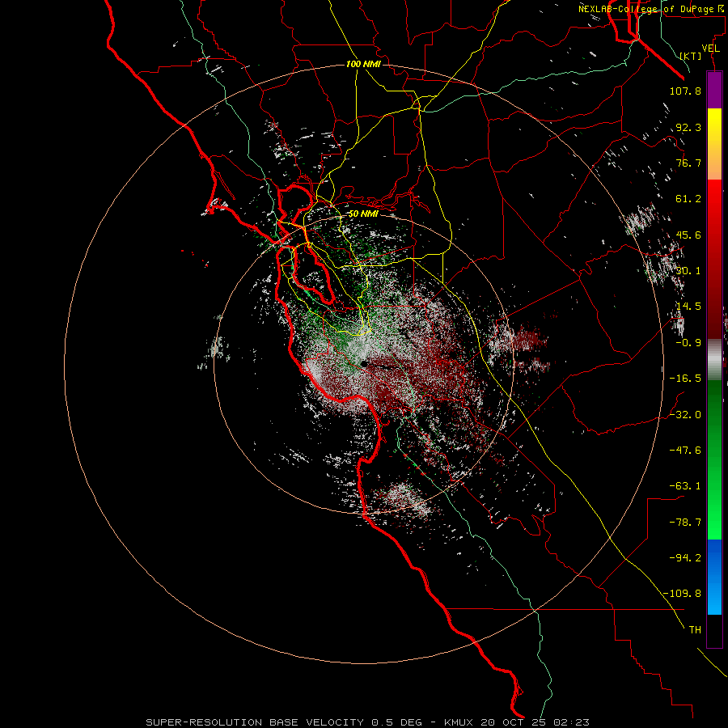This screenshot has height=728, width=728.
Task: Select the -94.2 velocity scale value
Action: 685,557
